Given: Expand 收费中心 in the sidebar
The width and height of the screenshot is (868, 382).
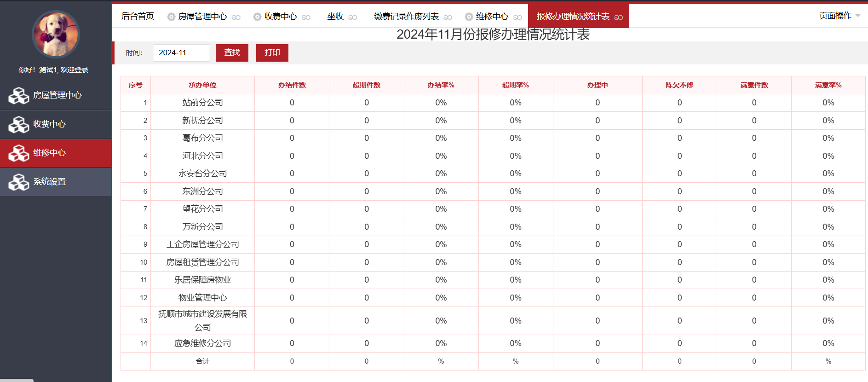Looking at the screenshot, I should coord(49,124).
